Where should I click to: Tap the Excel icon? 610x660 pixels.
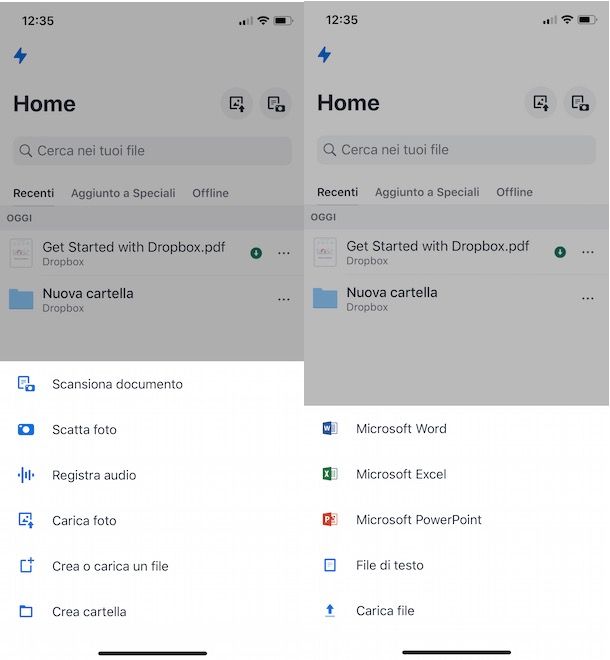tap(330, 474)
